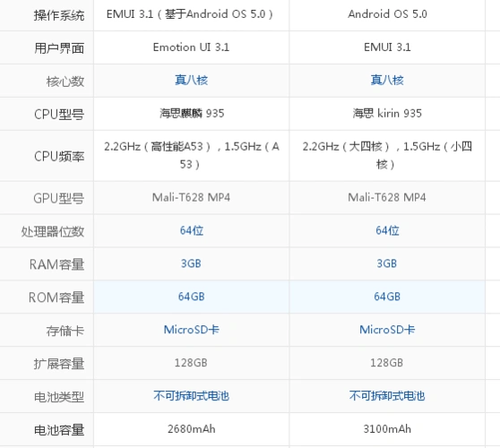
Task: Click 128GB expansion value in first column
Action: [191, 363]
